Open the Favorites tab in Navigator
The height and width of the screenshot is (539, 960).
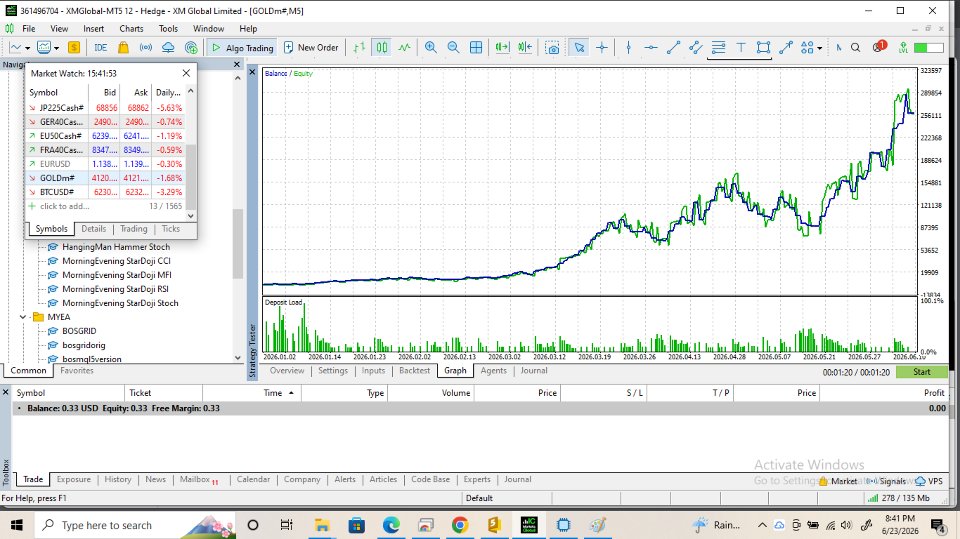(77, 371)
